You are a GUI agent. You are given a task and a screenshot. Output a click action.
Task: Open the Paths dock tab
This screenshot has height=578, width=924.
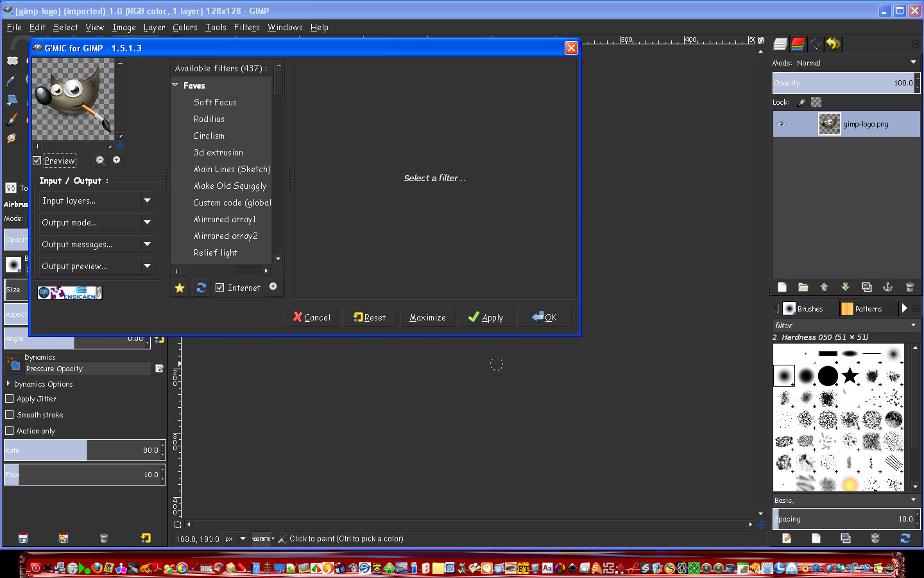coord(815,44)
